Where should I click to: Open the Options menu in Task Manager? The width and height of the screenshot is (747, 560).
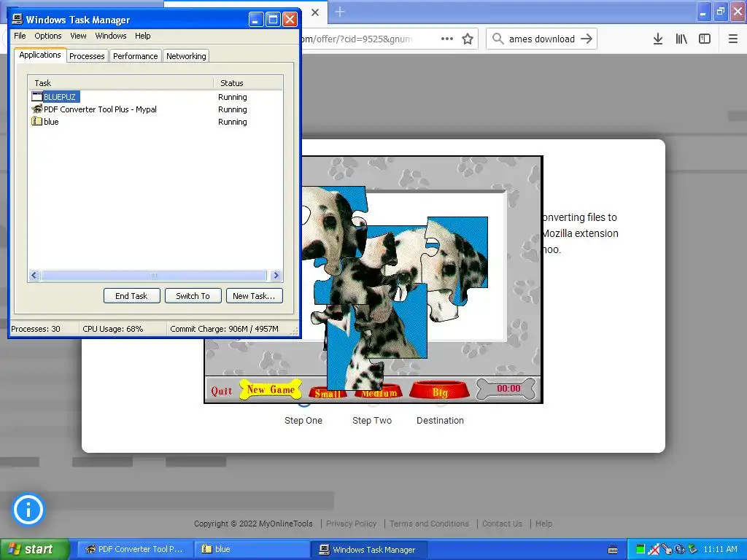(47, 36)
